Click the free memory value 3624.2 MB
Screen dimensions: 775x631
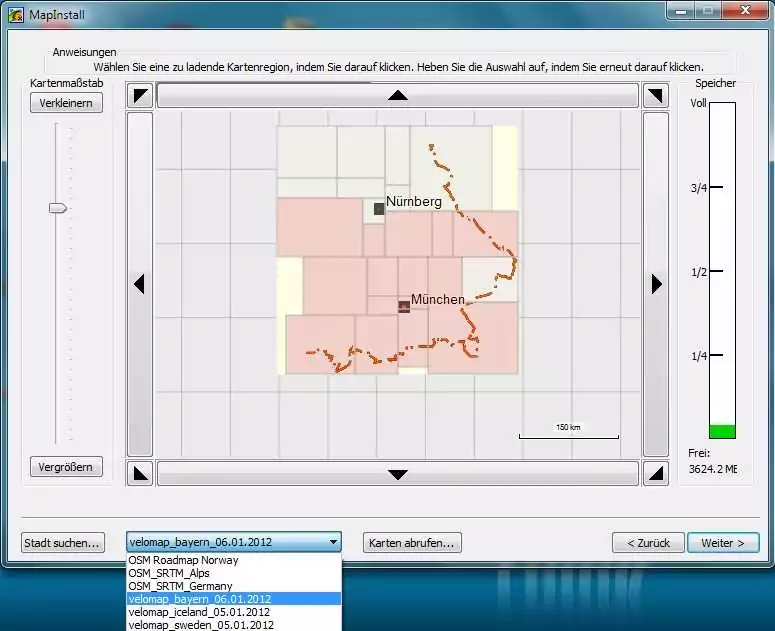click(713, 469)
